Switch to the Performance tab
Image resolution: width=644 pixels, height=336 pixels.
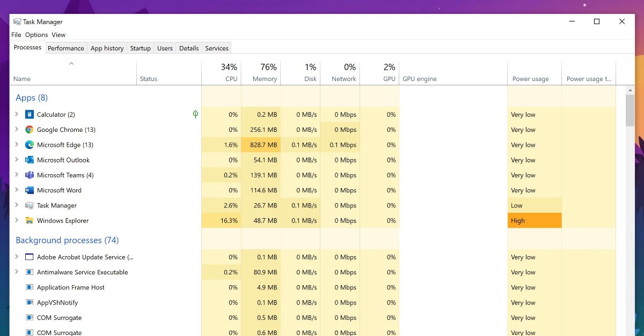coord(65,48)
